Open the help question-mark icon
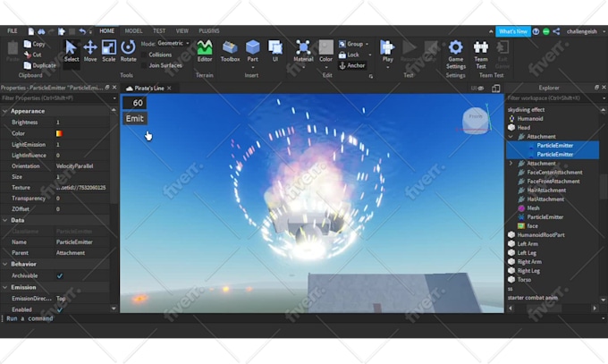The height and width of the screenshot is (364, 608). coord(536,31)
